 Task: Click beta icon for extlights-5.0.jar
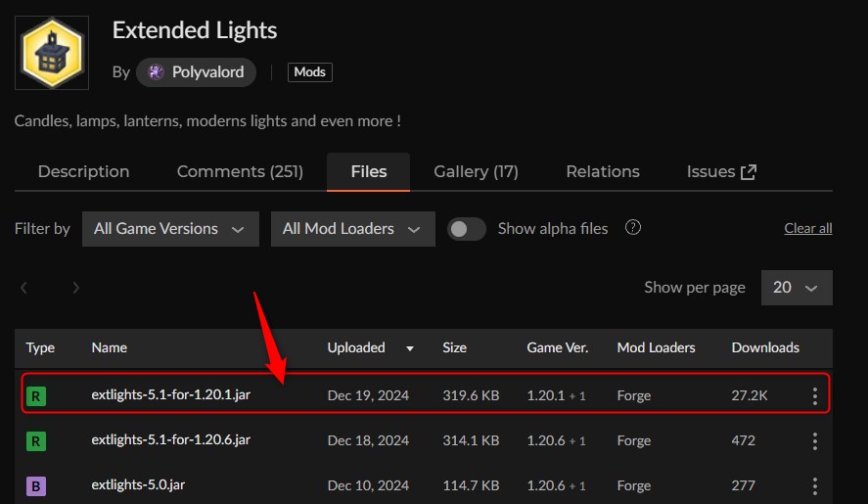pos(36,486)
